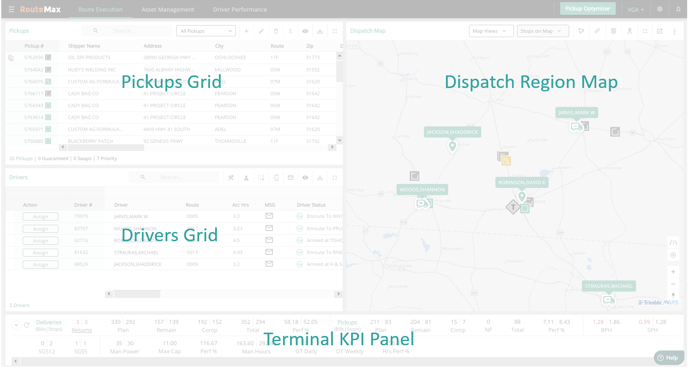Sort by Shipper Name column header

click(x=84, y=46)
